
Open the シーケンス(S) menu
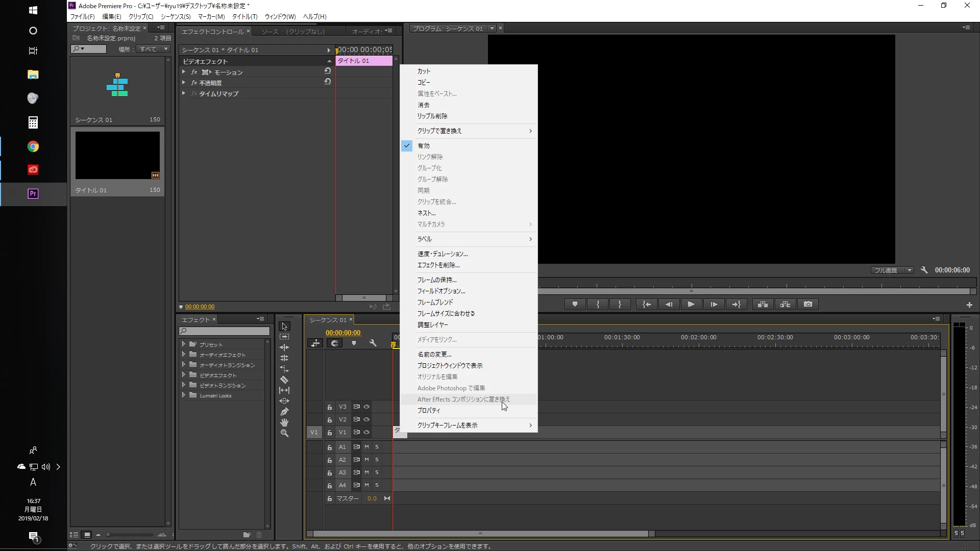pos(175,17)
